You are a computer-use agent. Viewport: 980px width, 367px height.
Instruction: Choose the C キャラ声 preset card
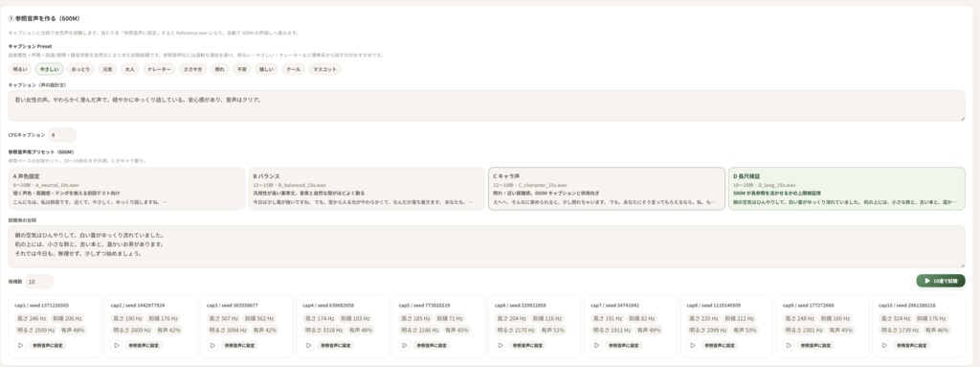click(606, 189)
